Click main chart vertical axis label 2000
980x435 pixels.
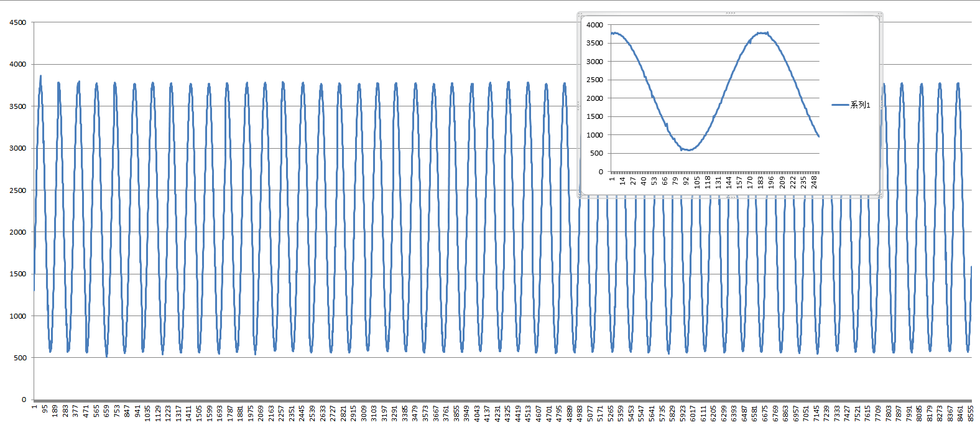[x=18, y=232]
